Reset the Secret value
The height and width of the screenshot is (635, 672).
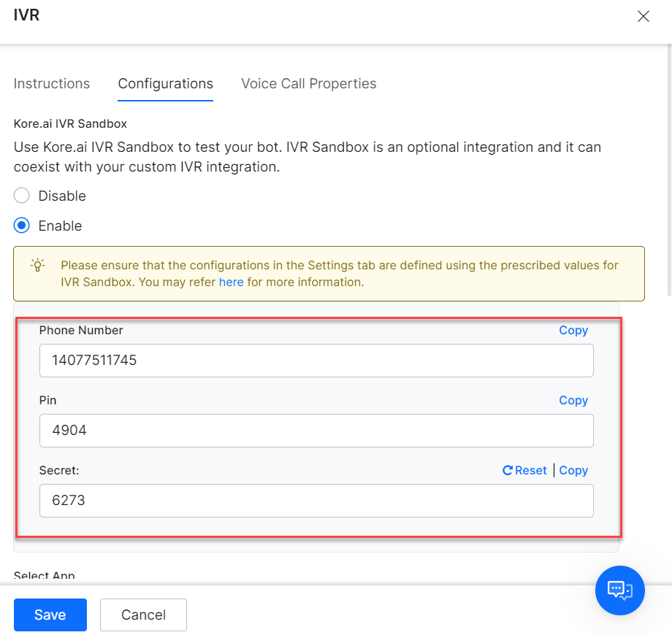pos(524,471)
